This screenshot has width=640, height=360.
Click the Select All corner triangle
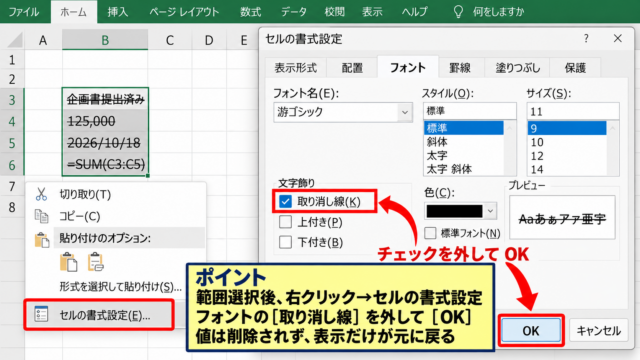(15, 40)
